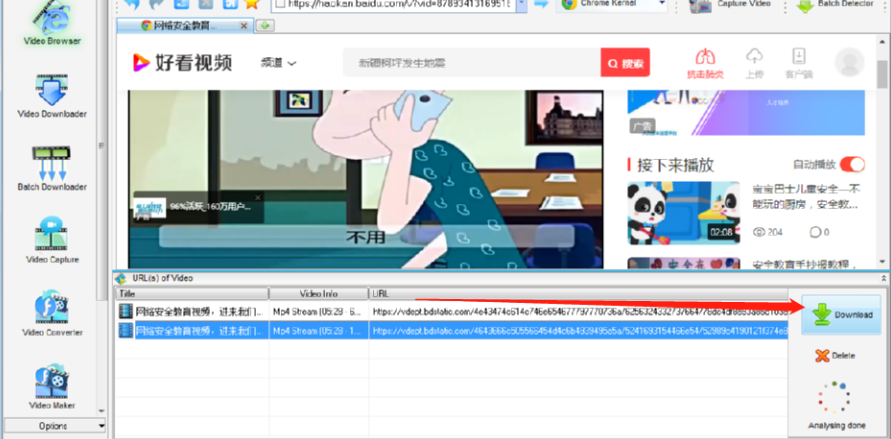The image size is (891, 439).
Task: Click the first row Mp4 Stream info cell
Action: 319,311
